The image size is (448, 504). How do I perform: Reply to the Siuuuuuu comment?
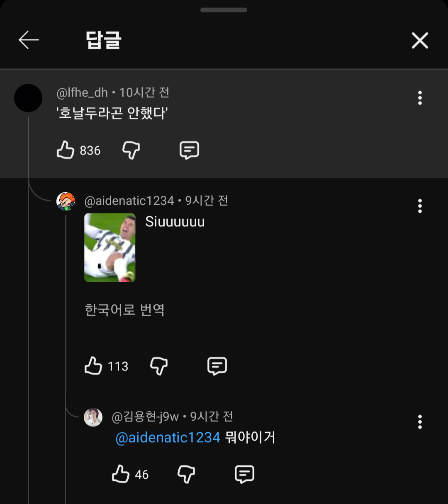[x=217, y=366]
